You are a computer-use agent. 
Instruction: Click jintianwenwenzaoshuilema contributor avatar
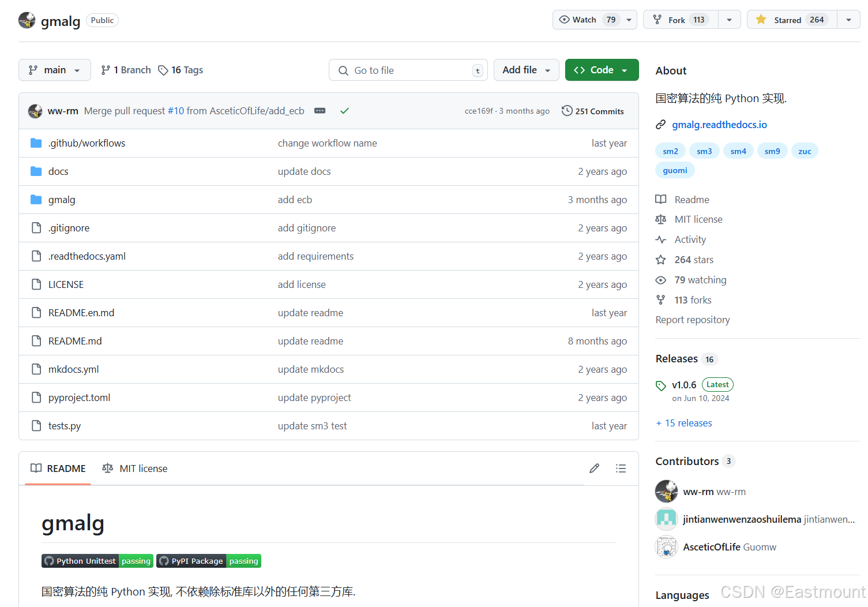667,519
